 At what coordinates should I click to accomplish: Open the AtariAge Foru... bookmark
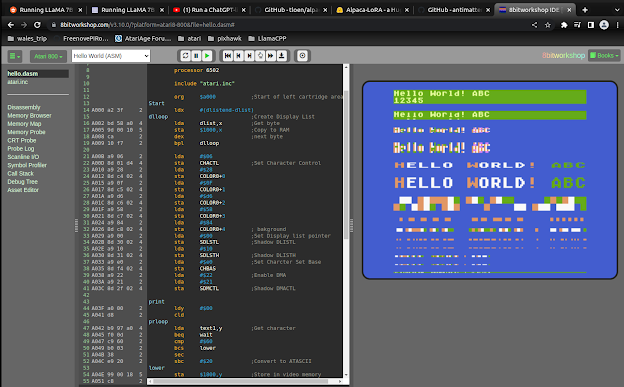(x=143, y=39)
